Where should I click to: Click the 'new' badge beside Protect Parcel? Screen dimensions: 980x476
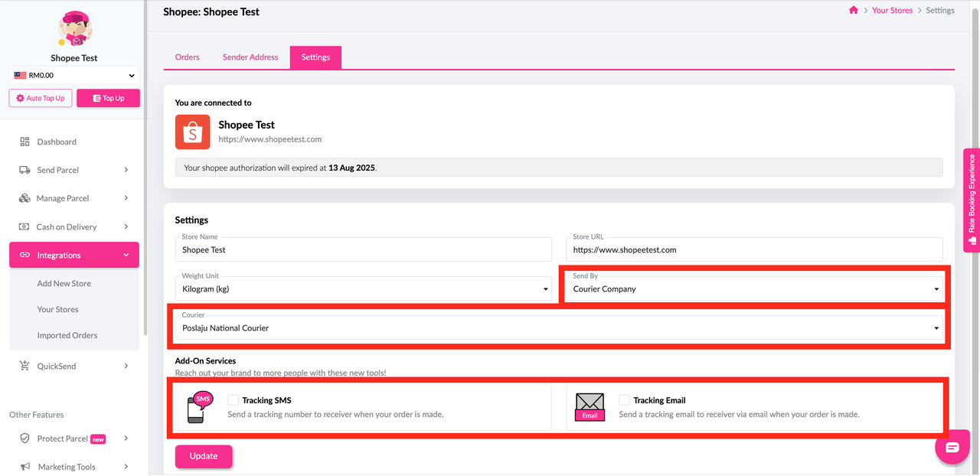[98, 439]
